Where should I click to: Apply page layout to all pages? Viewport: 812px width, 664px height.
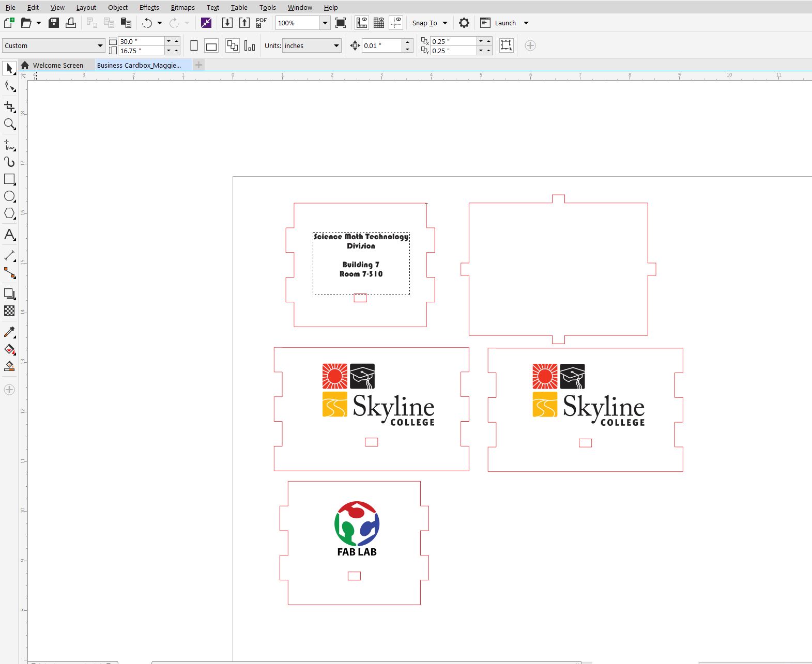click(233, 45)
